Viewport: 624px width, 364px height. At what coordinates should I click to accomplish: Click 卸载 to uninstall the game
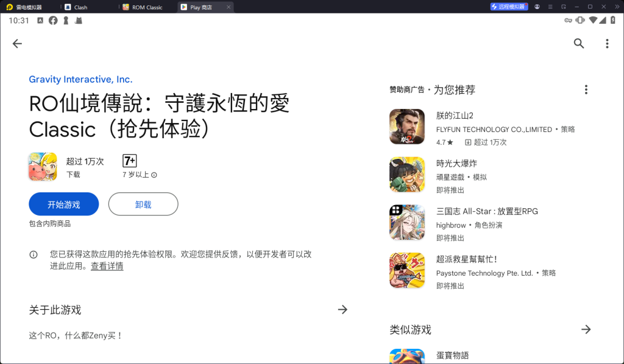click(143, 205)
